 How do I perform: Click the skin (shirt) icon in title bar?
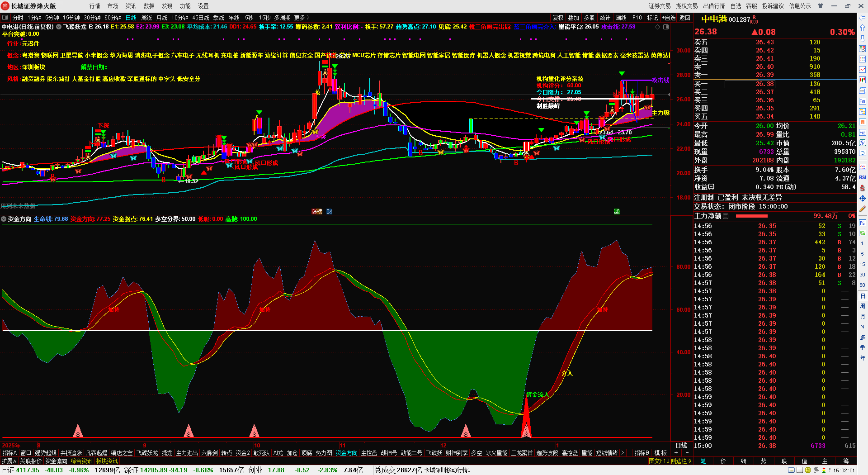tap(821, 6)
